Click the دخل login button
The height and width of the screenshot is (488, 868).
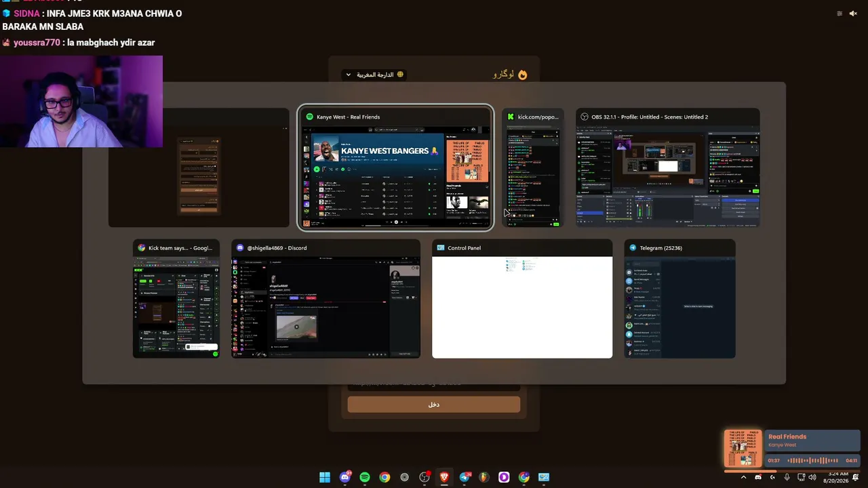click(x=434, y=405)
